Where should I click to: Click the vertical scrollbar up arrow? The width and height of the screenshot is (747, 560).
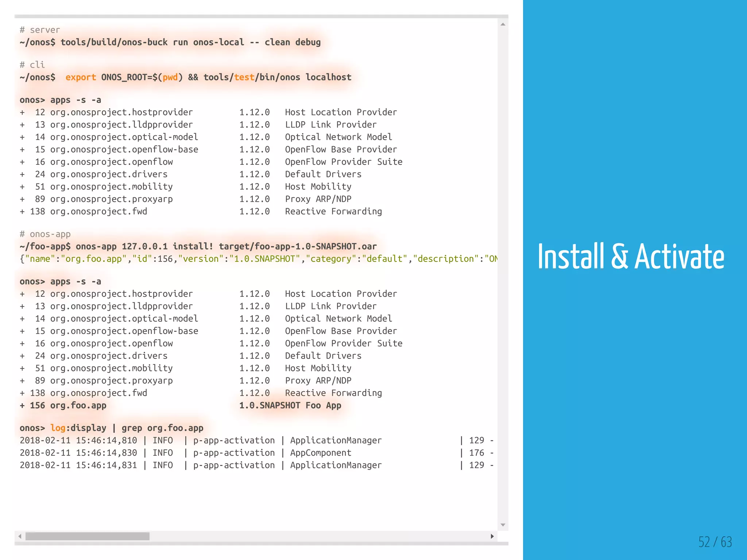(x=503, y=24)
